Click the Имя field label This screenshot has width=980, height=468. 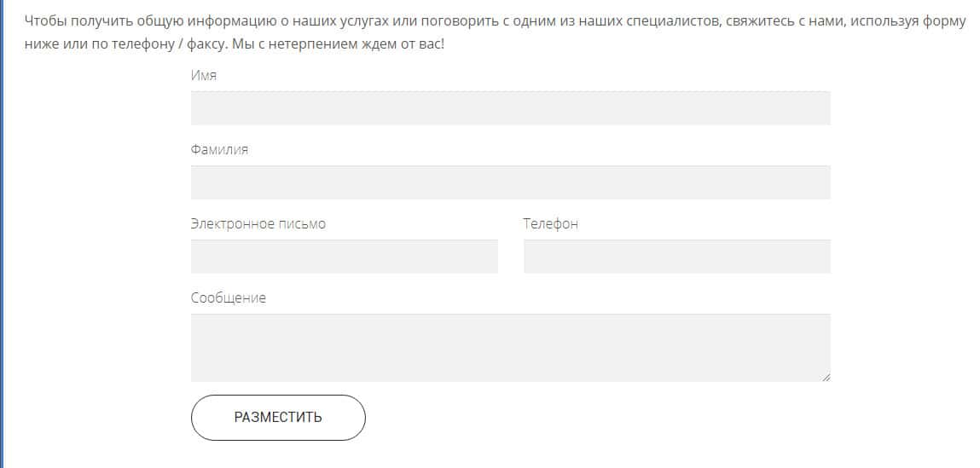click(204, 75)
